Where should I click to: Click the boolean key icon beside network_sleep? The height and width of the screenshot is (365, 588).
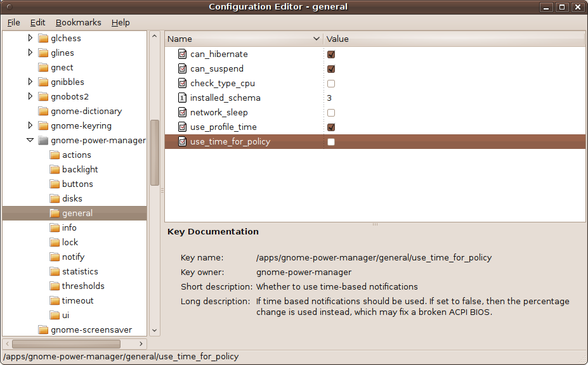(182, 113)
